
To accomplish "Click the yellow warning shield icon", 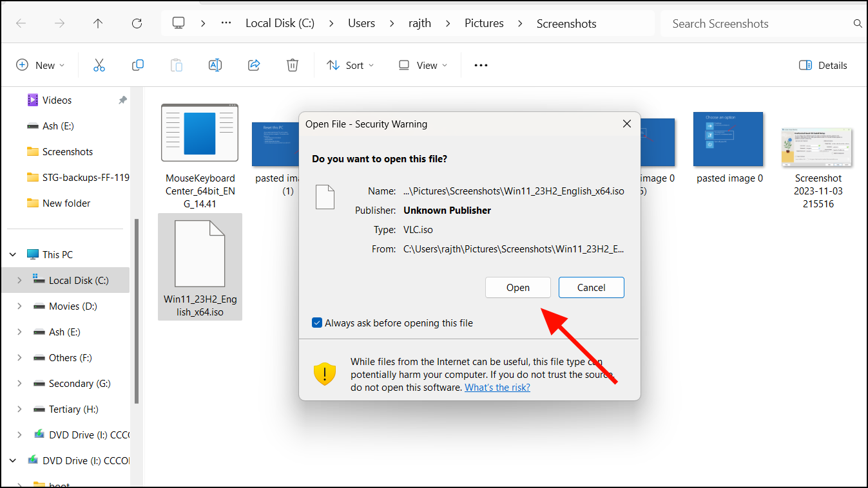I will (325, 374).
